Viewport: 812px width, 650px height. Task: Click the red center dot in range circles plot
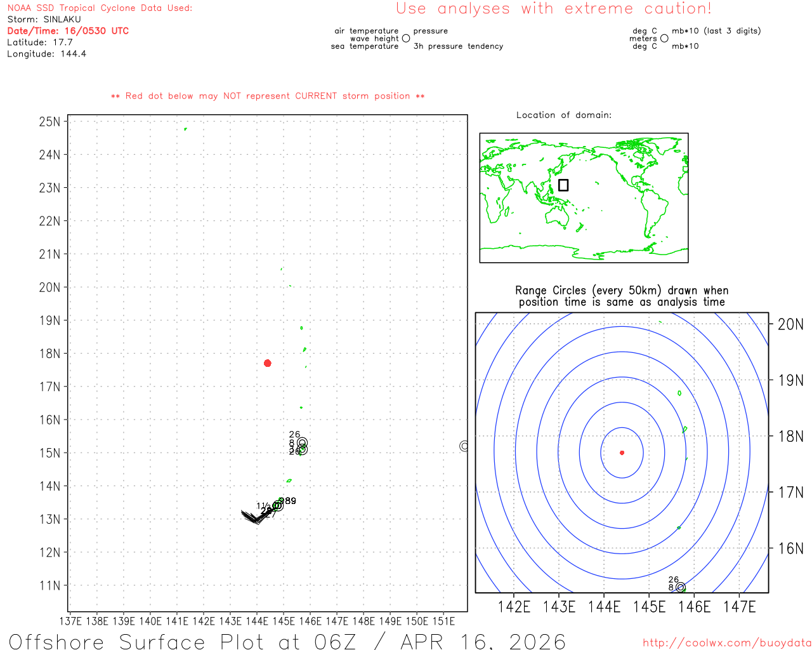pyautogui.click(x=622, y=453)
